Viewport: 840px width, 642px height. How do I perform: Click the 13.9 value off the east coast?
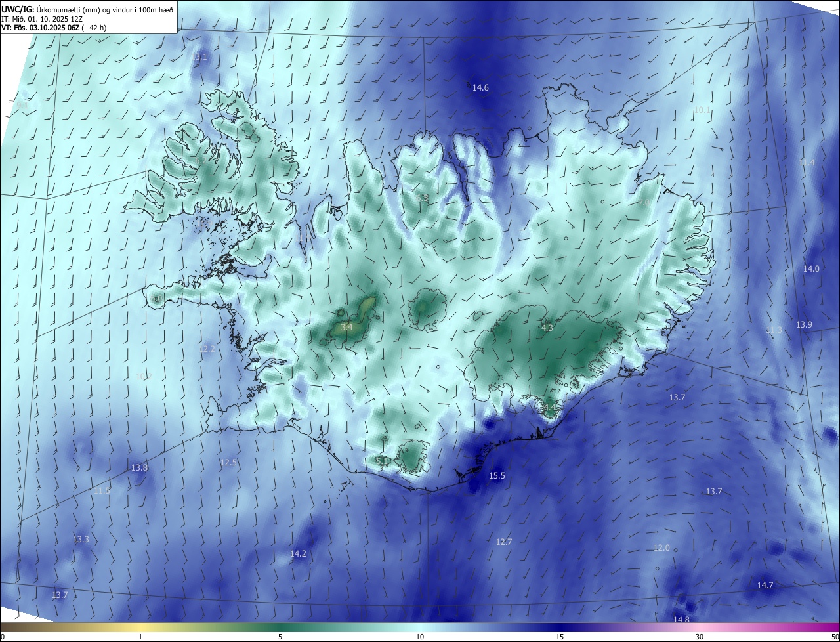[804, 324]
